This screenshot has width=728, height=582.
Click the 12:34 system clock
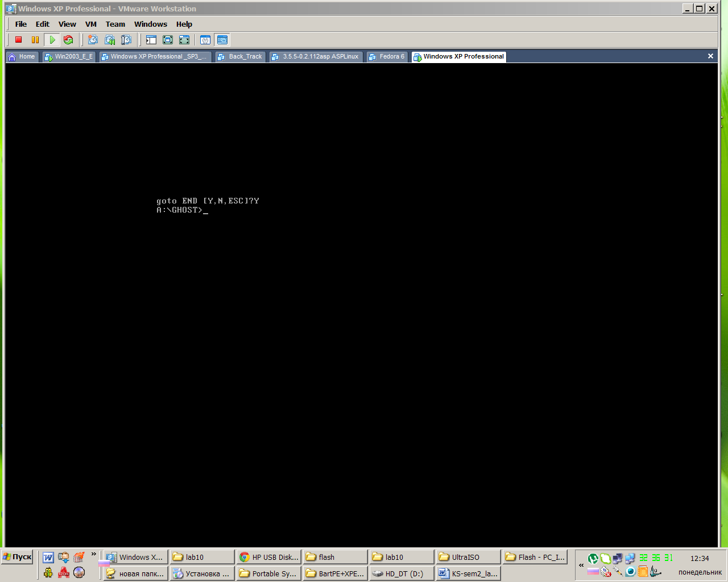click(x=700, y=558)
